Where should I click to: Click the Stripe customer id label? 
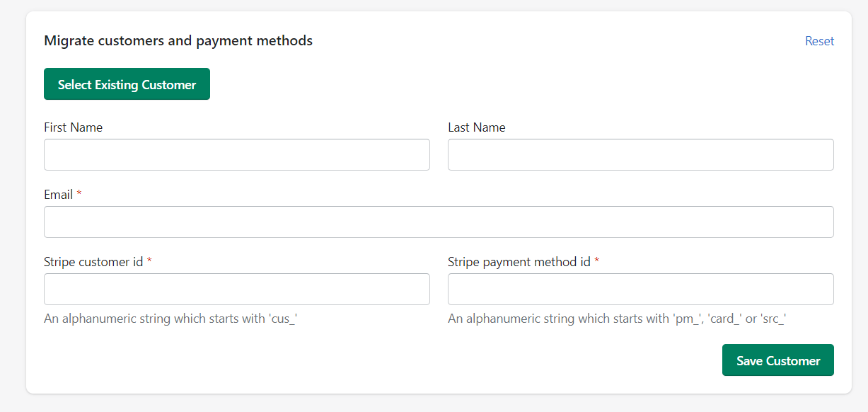pyautogui.click(x=93, y=262)
